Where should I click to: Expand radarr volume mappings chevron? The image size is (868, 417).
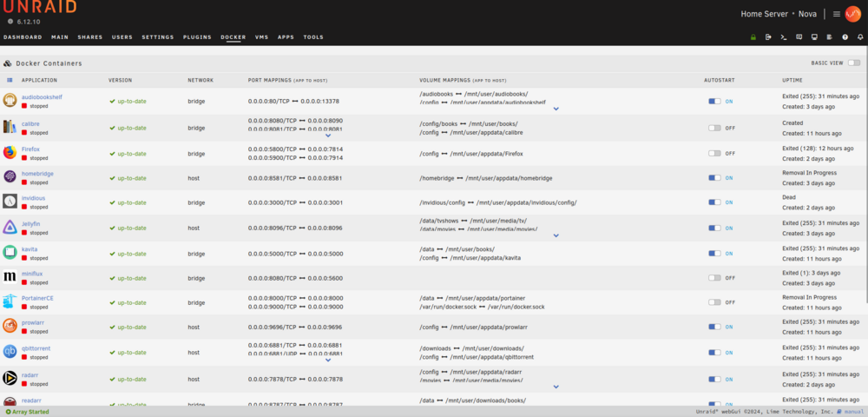556,387
